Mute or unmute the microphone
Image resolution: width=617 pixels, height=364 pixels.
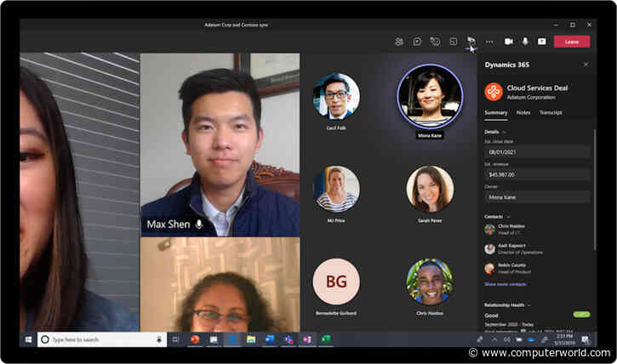click(x=525, y=42)
